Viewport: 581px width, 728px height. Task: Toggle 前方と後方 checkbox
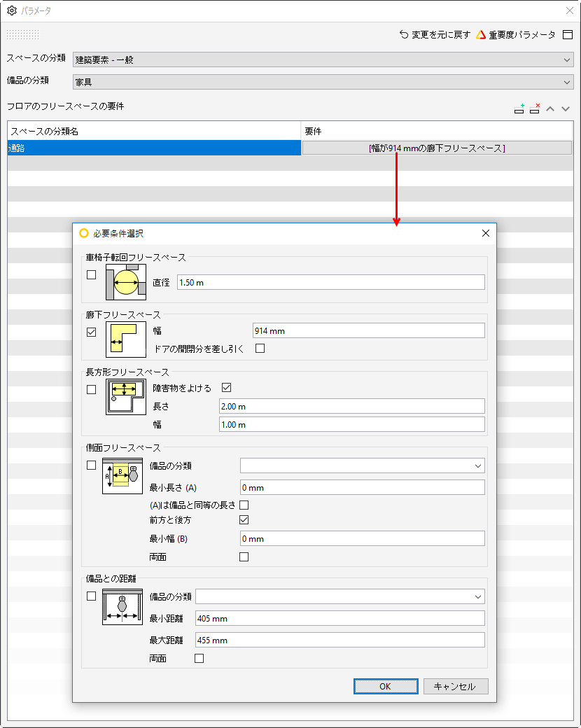click(244, 519)
